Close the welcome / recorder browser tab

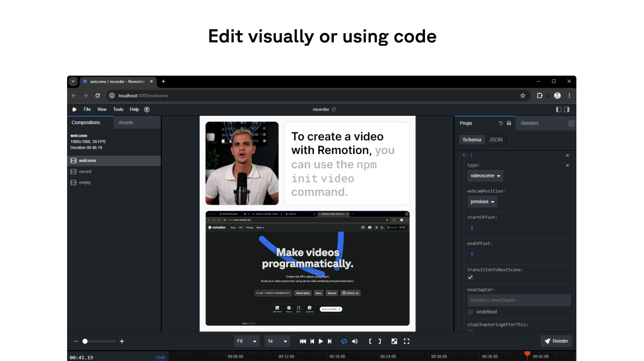click(151, 82)
